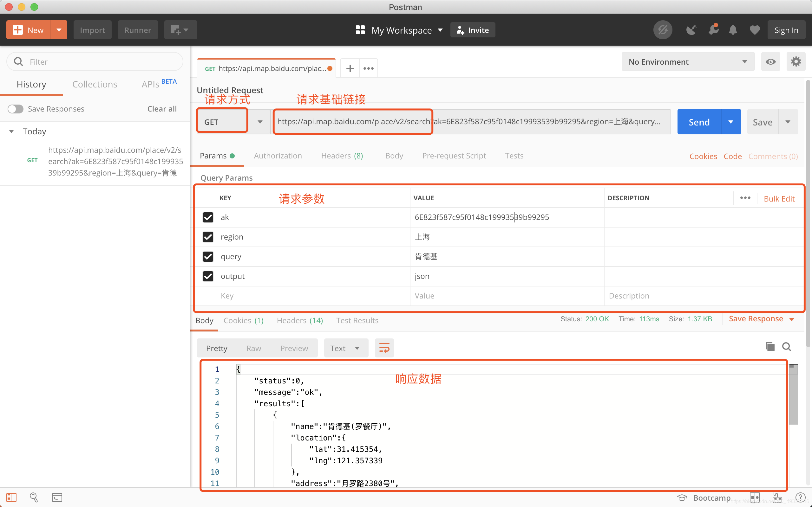This screenshot has width=812, height=507.
Task: Click the Save button for current request
Action: click(762, 121)
